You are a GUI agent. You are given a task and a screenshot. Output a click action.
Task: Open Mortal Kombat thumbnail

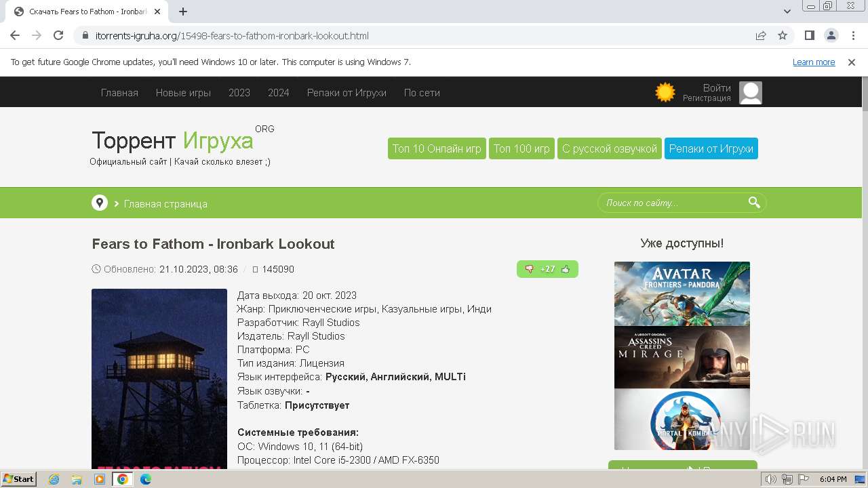pos(682,419)
